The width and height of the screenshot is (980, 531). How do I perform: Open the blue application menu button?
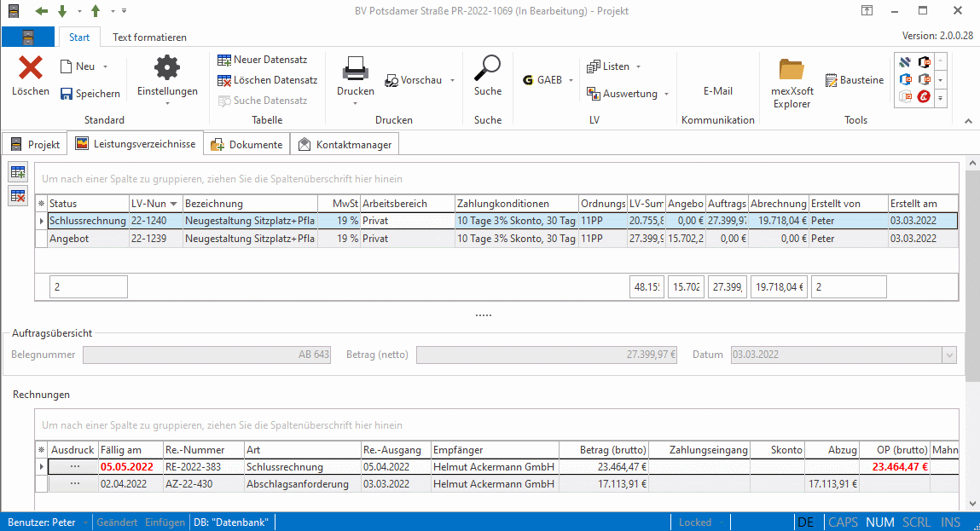point(28,37)
